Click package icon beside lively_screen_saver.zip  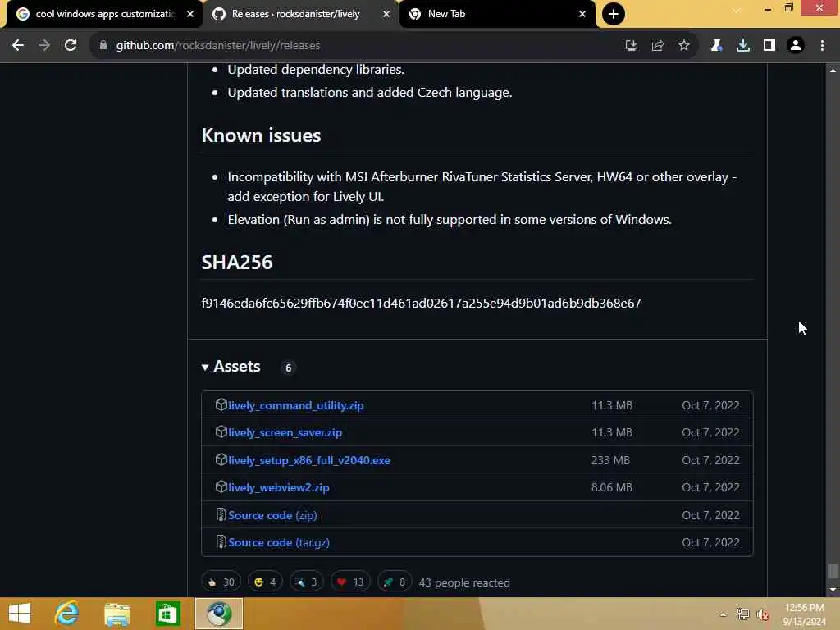click(x=221, y=431)
